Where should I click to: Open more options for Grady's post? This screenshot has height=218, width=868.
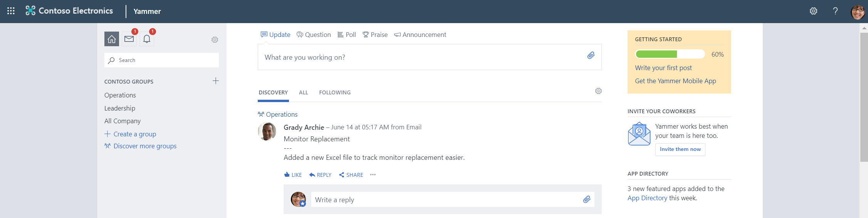(373, 174)
